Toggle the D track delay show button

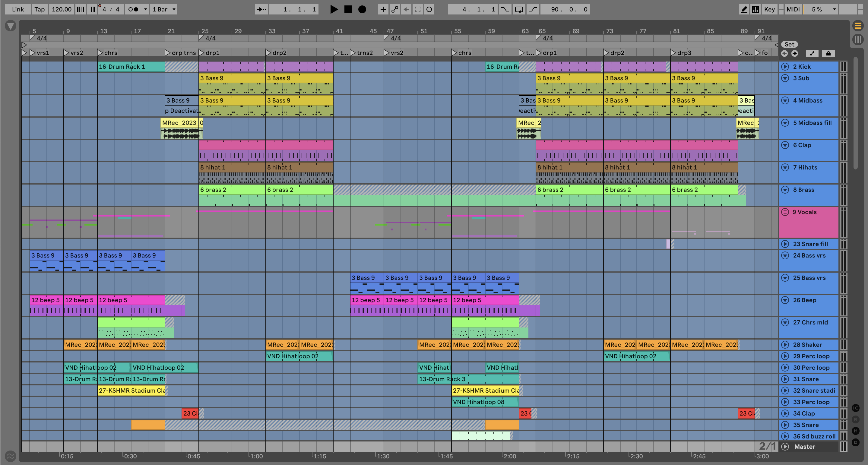[855, 442]
